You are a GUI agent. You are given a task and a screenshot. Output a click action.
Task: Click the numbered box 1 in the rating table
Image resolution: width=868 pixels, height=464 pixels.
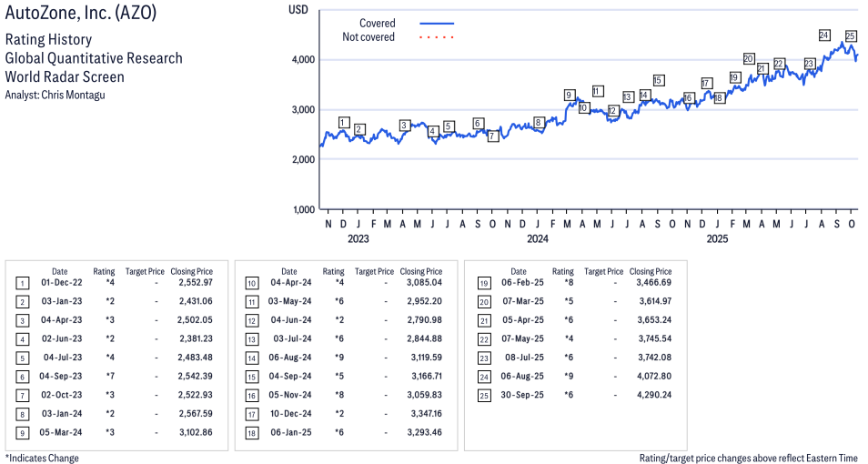[22, 284]
